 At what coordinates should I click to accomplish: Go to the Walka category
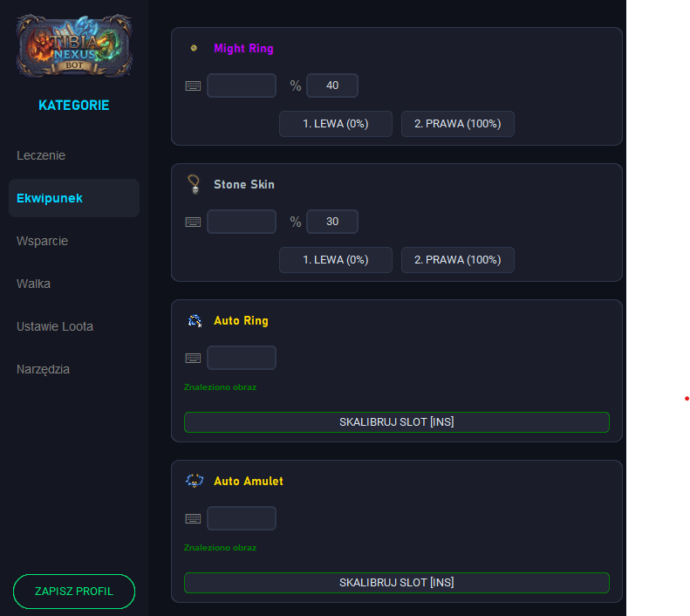tap(33, 284)
